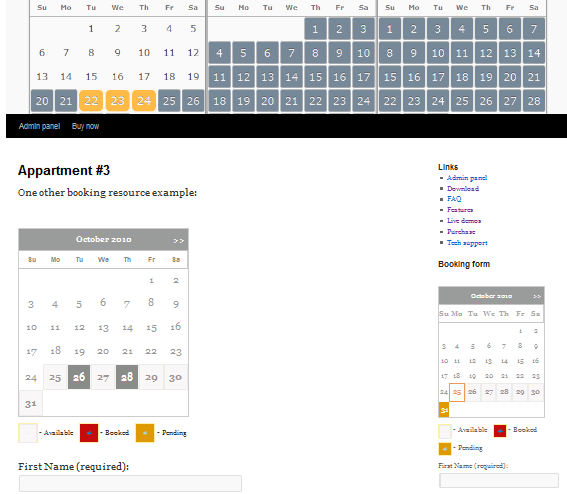Click orange day 31 in sidebar booking calendar
Image resolution: width=567 pixels, height=494 pixels.
[444, 410]
